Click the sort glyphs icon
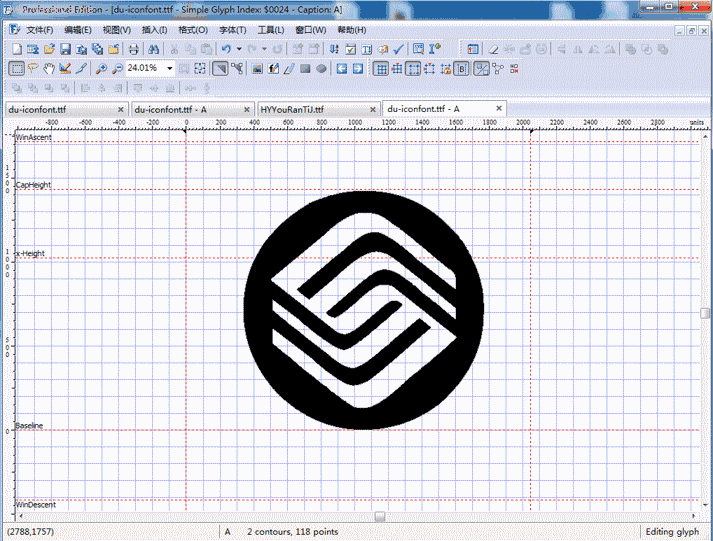 tap(334, 49)
